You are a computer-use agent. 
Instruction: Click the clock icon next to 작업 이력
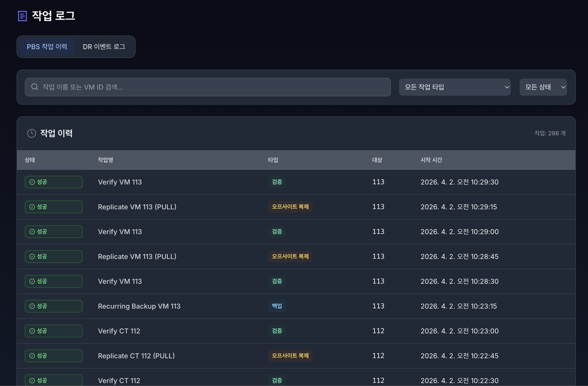32,133
